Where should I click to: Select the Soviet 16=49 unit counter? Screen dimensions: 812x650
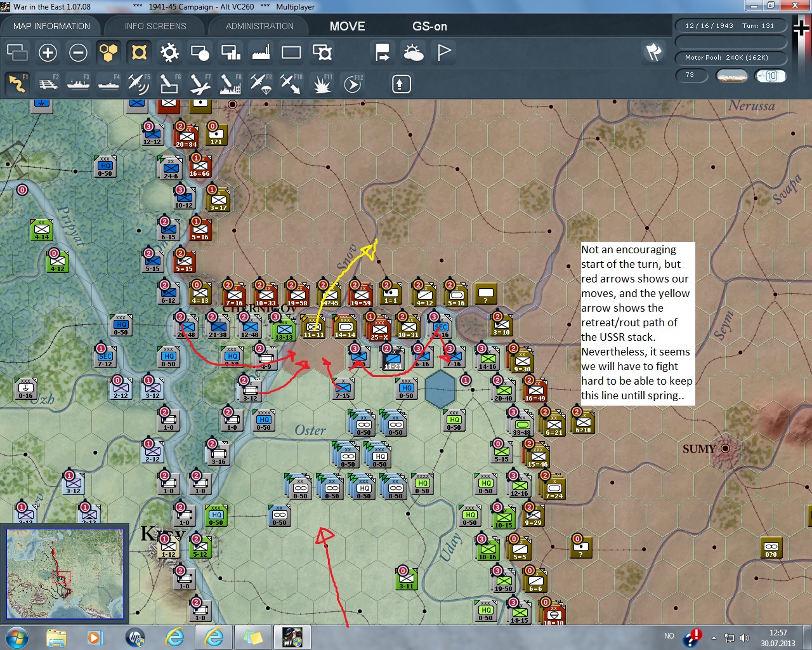[x=535, y=389]
